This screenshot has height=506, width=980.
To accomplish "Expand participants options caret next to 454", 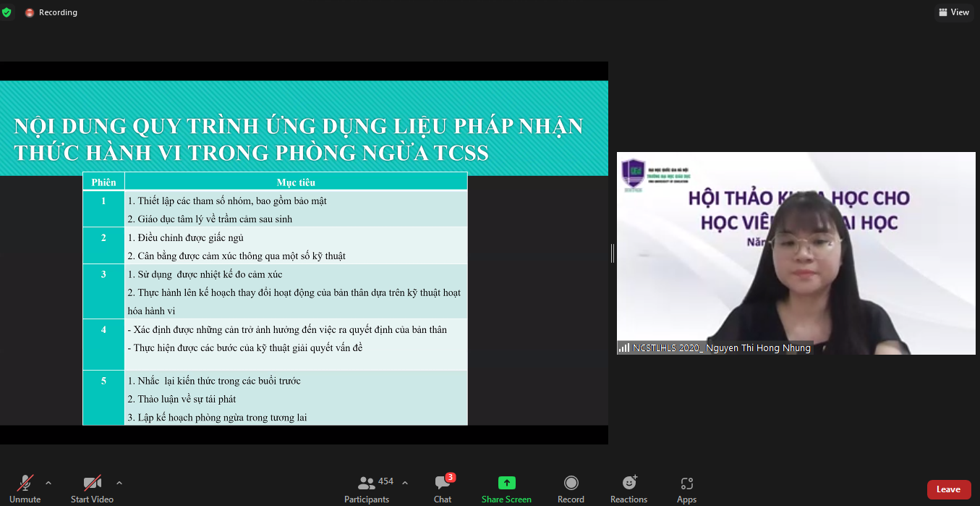I will [x=405, y=483].
